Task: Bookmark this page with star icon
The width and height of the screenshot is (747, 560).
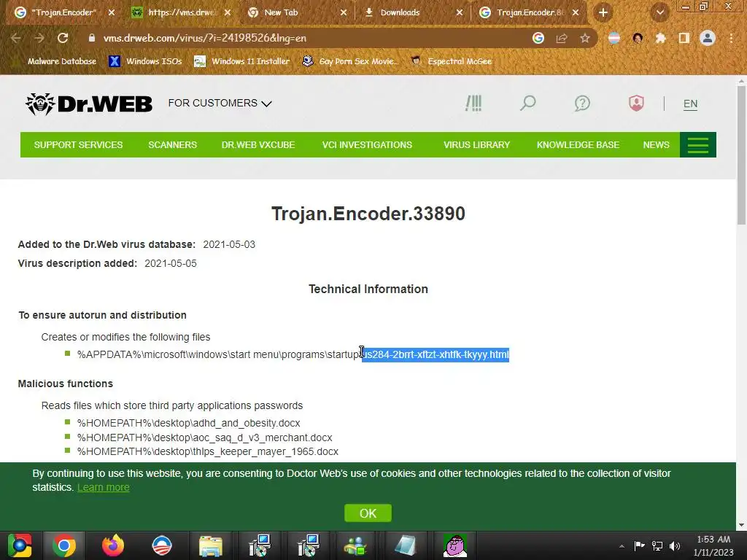Action: (585, 38)
